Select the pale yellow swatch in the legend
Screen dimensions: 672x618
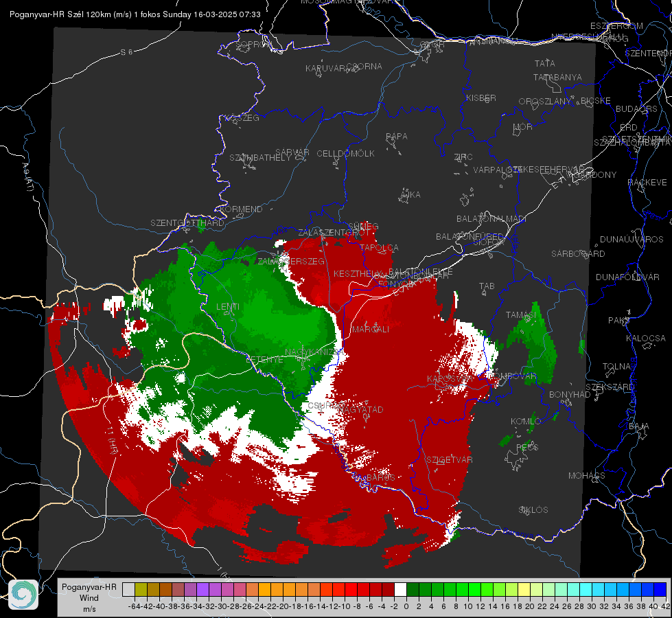524,589
